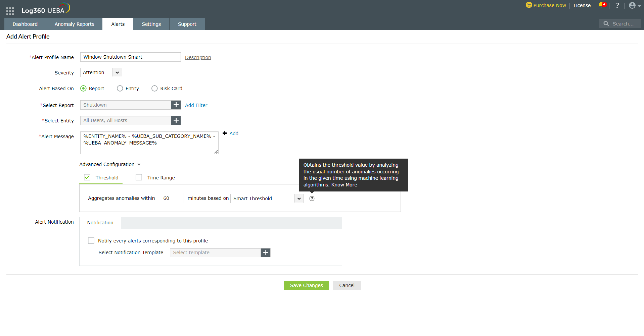
Task: Check Notify every alerts corresponding to this profile
Action: pos(91,240)
